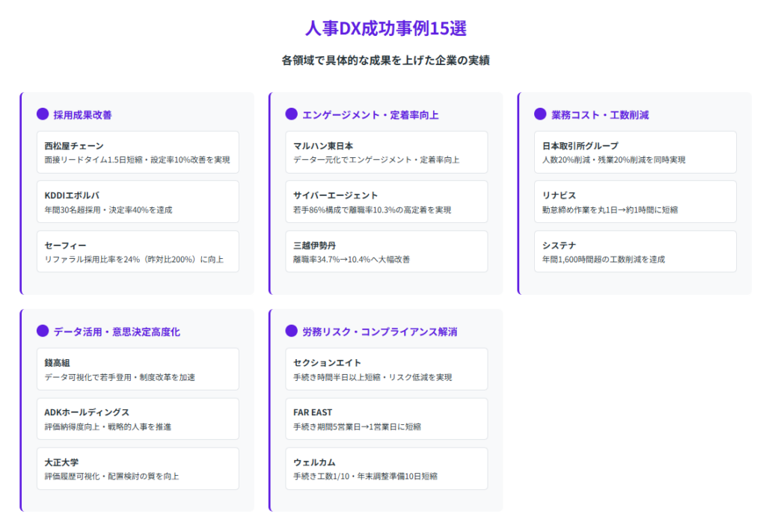766x532 pixels.
Task: Click the 大正大学 case card
Action: click(x=138, y=468)
